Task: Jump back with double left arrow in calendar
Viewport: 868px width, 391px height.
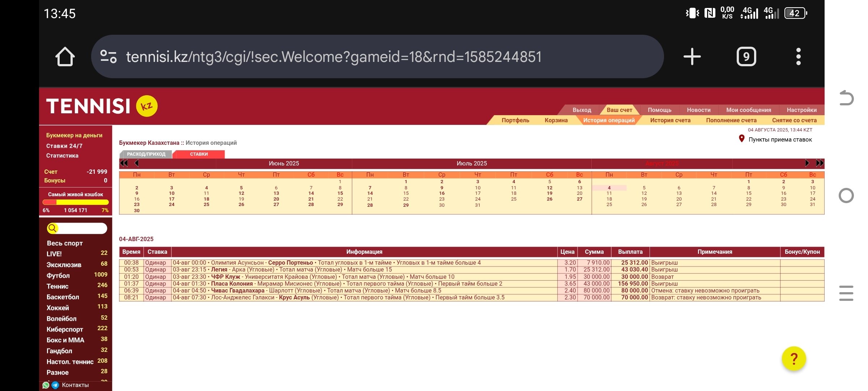Action: [x=124, y=163]
